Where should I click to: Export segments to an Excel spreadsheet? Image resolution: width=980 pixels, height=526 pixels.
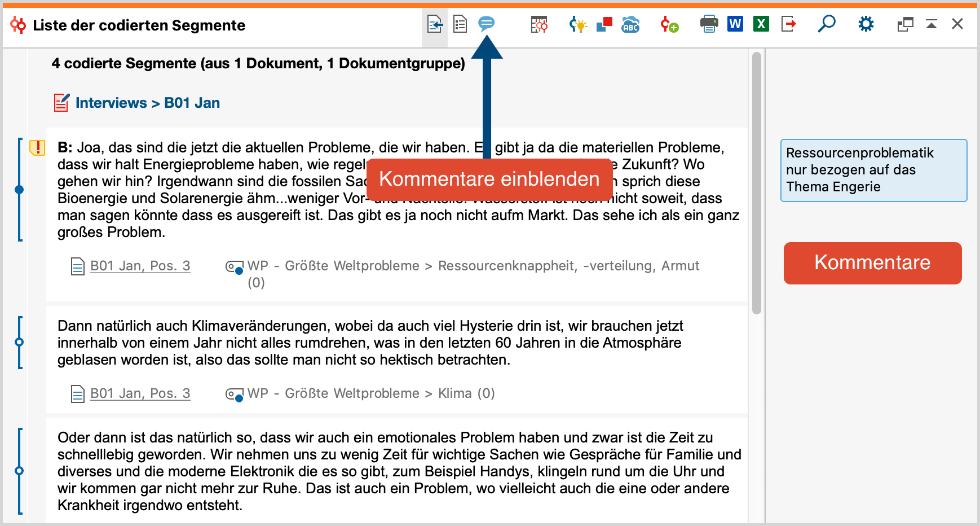[761, 24]
